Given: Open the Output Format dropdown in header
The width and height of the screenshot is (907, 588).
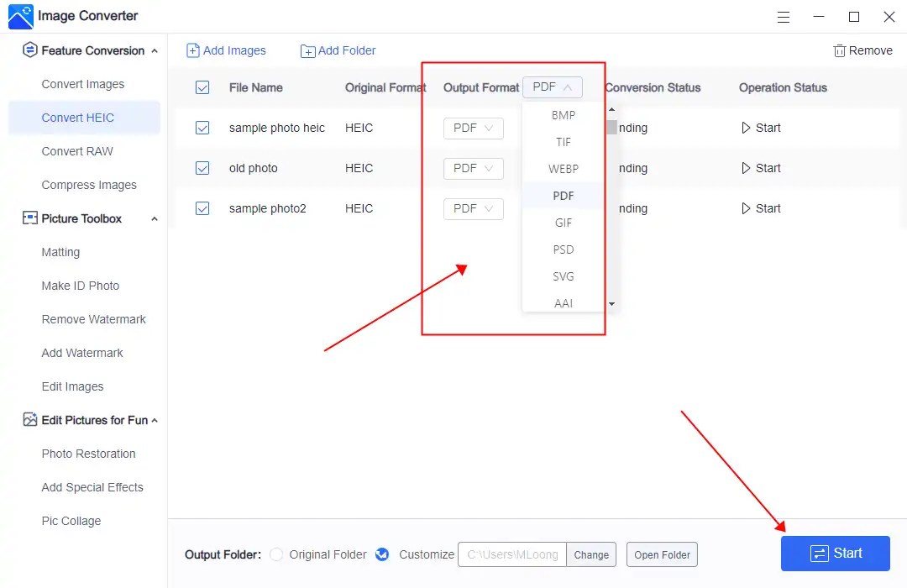Looking at the screenshot, I should (553, 87).
